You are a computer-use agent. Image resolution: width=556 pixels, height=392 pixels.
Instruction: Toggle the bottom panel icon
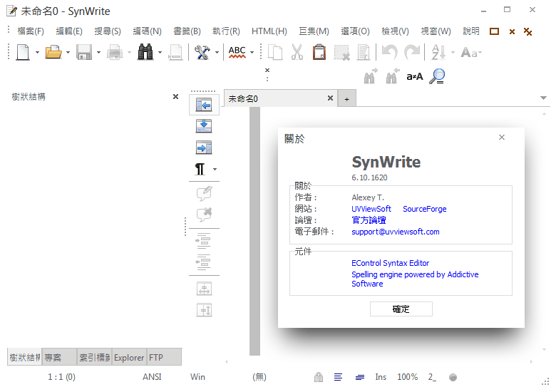pyautogui.click(x=204, y=126)
